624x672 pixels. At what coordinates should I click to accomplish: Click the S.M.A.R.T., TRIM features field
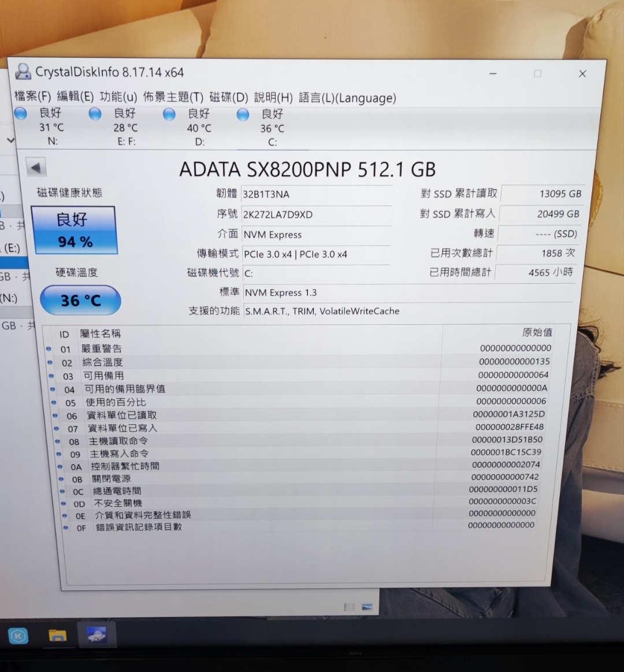pos(408,311)
